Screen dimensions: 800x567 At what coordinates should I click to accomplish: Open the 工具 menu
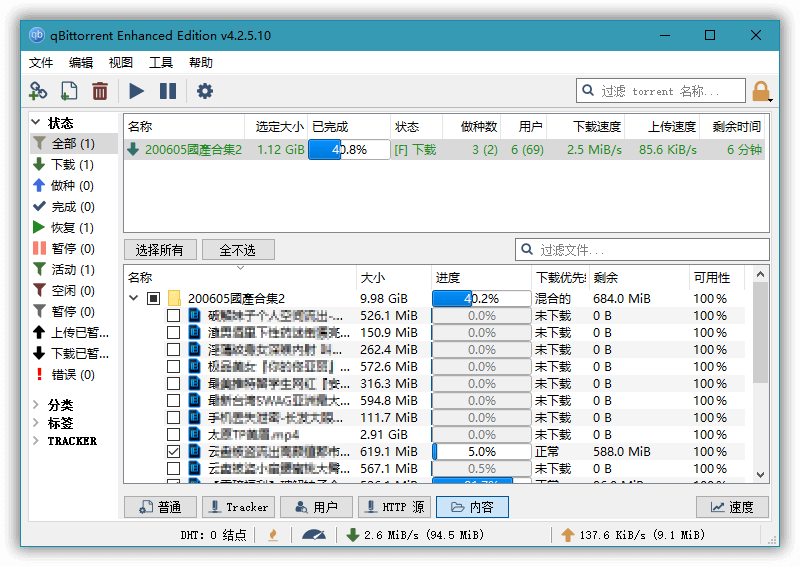tap(161, 62)
